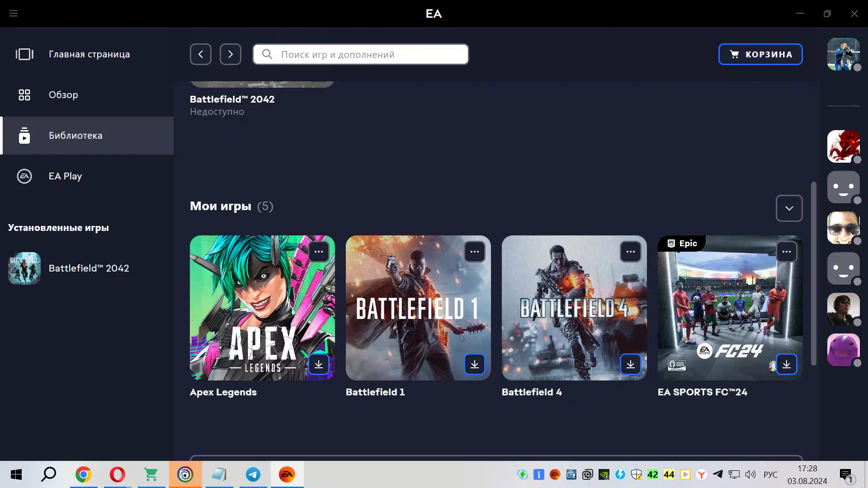Image resolution: width=868 pixels, height=488 pixels.
Task: Click the Battlefield™ 2042 Недоступно title
Action: click(232, 99)
